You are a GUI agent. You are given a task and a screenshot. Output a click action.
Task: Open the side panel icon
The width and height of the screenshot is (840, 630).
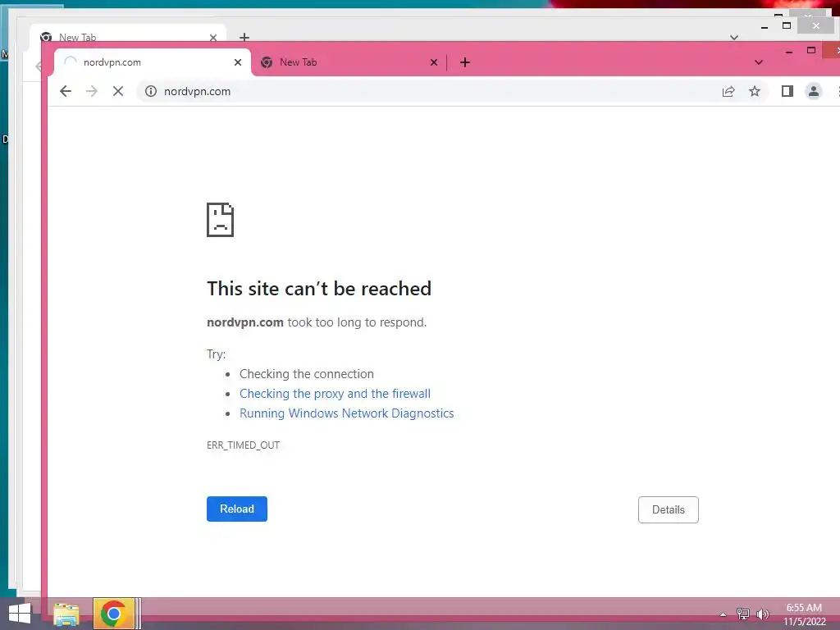787,92
